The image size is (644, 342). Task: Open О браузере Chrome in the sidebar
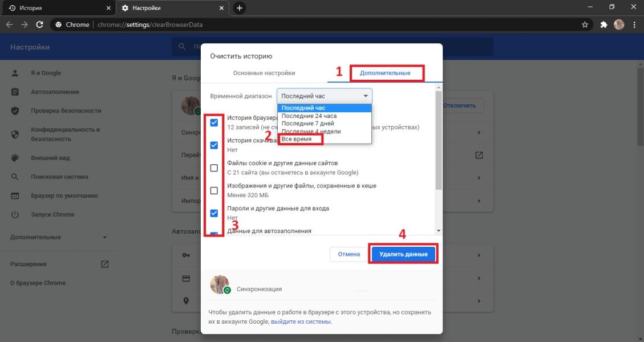pos(38,283)
